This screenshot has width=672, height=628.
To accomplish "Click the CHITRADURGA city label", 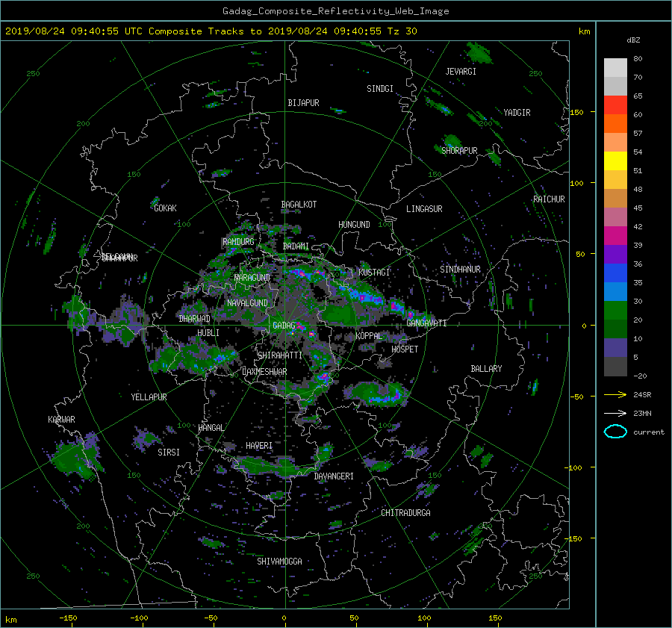I will [x=405, y=513].
